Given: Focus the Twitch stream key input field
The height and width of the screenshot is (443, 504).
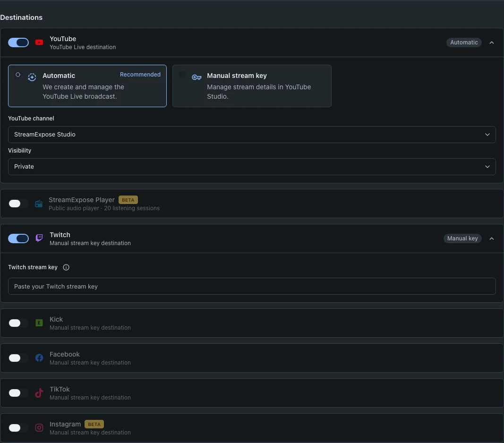Looking at the screenshot, I should tap(252, 286).
